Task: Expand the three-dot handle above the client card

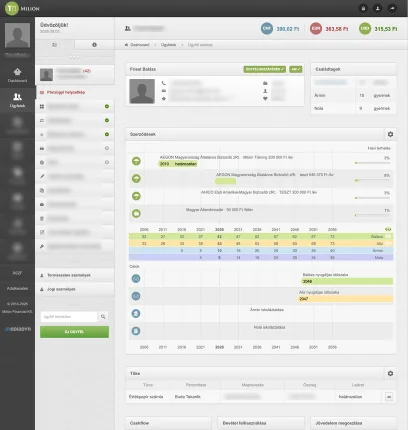Action: pos(74,57)
